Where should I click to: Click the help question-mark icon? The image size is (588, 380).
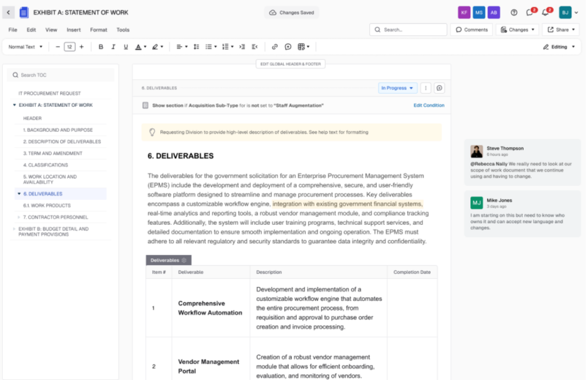tap(514, 12)
